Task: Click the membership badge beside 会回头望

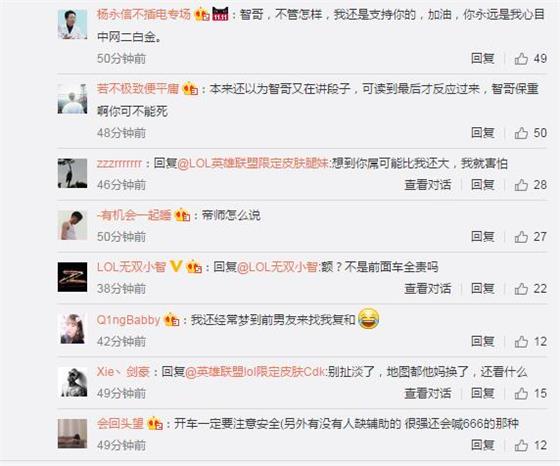Action: (x=155, y=424)
